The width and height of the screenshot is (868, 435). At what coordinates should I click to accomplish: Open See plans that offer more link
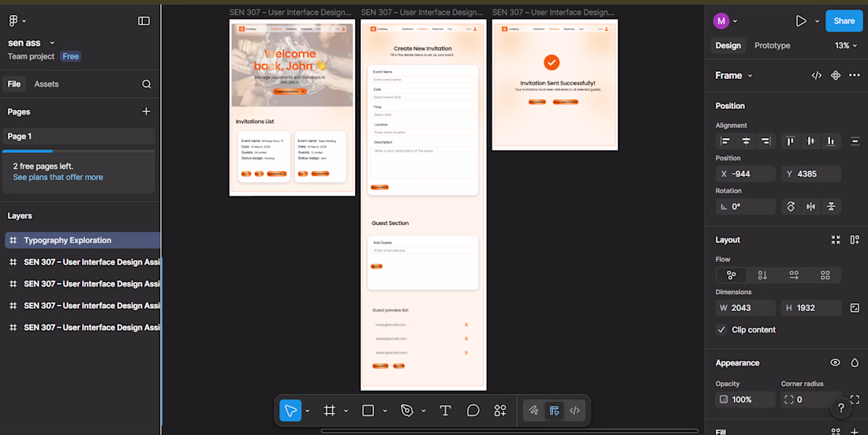pos(58,178)
